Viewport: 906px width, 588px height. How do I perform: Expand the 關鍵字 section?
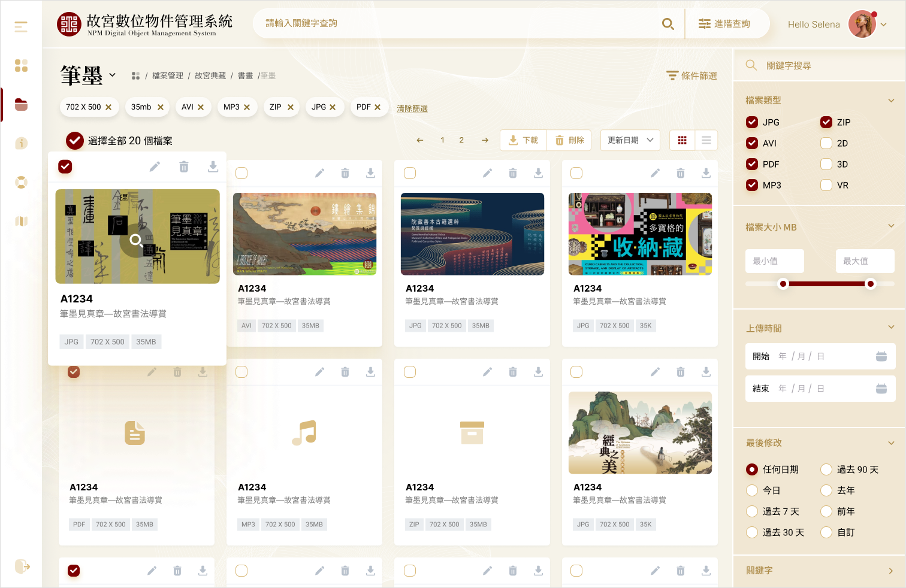891,571
